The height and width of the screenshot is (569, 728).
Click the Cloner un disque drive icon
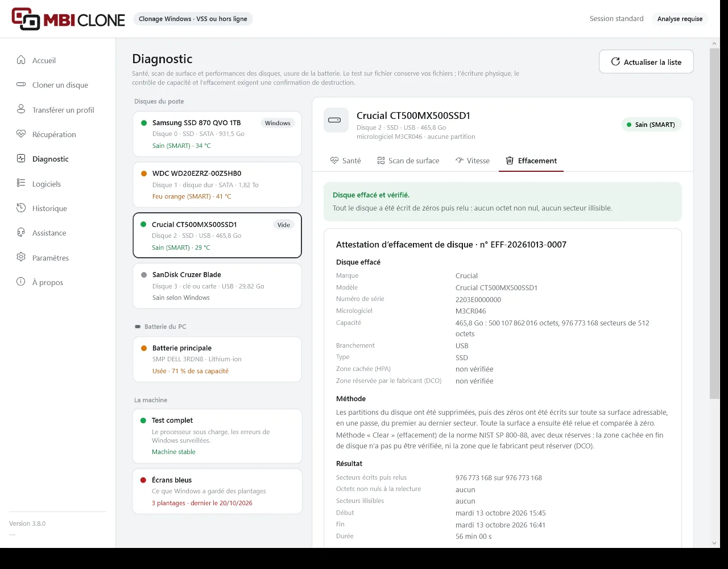tap(21, 85)
